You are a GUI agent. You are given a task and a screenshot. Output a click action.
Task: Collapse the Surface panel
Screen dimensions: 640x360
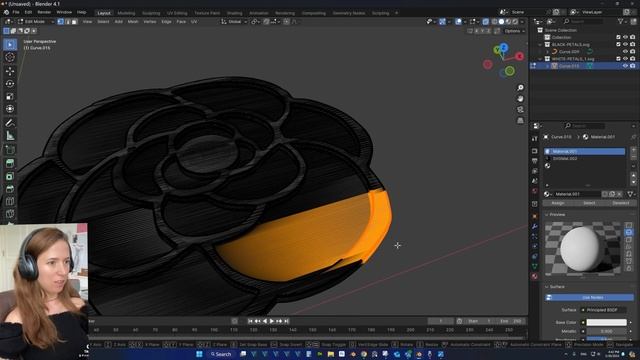click(x=547, y=287)
